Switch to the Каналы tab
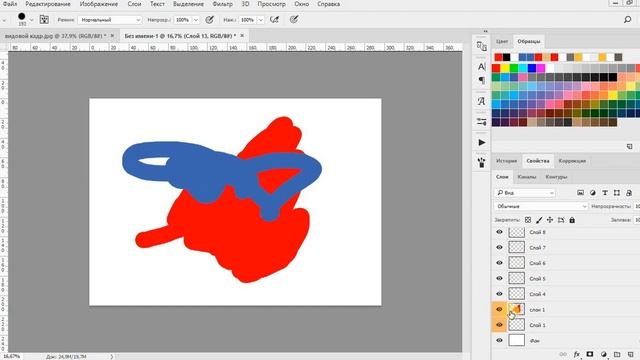This screenshot has width=640, height=360. 527,177
